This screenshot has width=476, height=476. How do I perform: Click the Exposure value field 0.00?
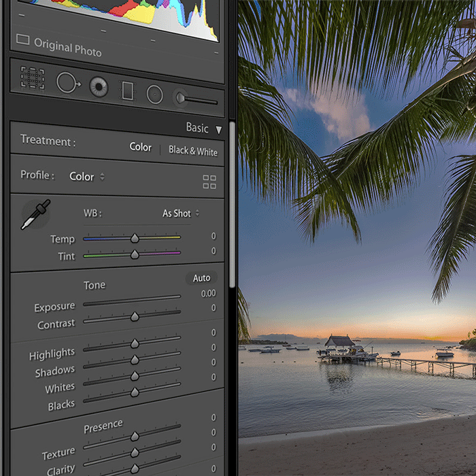coord(208,294)
